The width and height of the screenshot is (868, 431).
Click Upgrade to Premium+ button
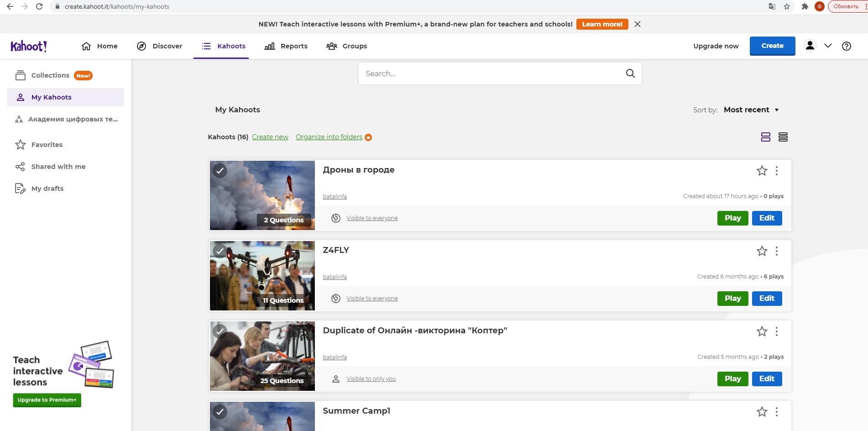point(47,400)
